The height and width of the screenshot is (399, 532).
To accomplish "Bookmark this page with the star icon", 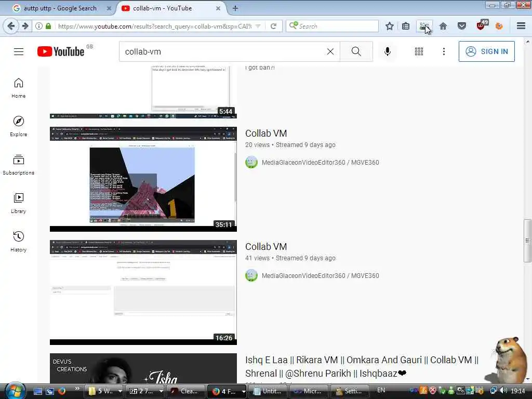I will (390, 26).
